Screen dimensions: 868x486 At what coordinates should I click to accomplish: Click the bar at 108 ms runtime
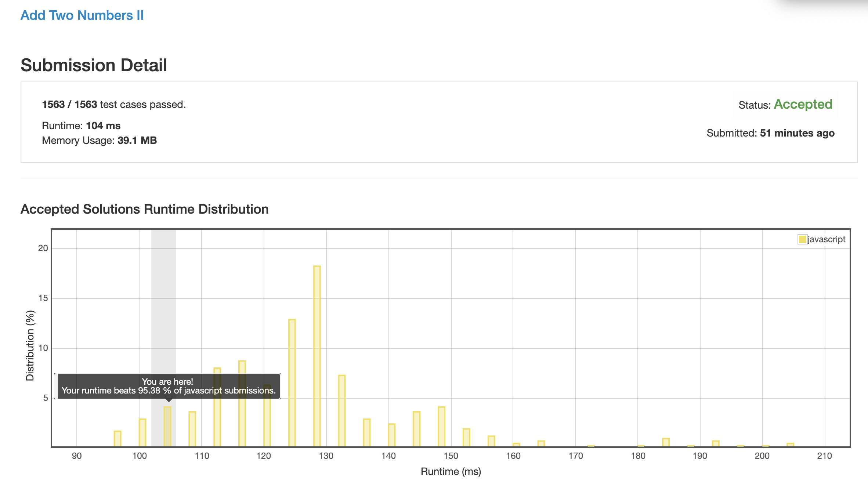tap(192, 429)
